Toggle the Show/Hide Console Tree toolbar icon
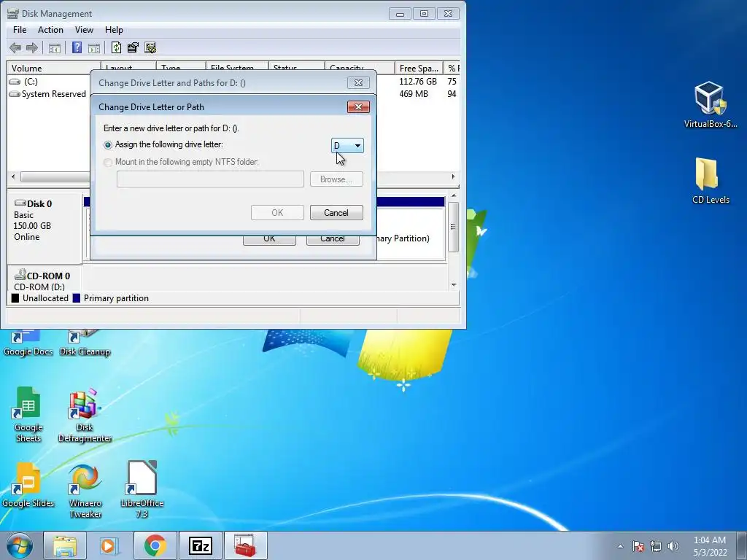The image size is (747, 560). pyautogui.click(x=55, y=47)
